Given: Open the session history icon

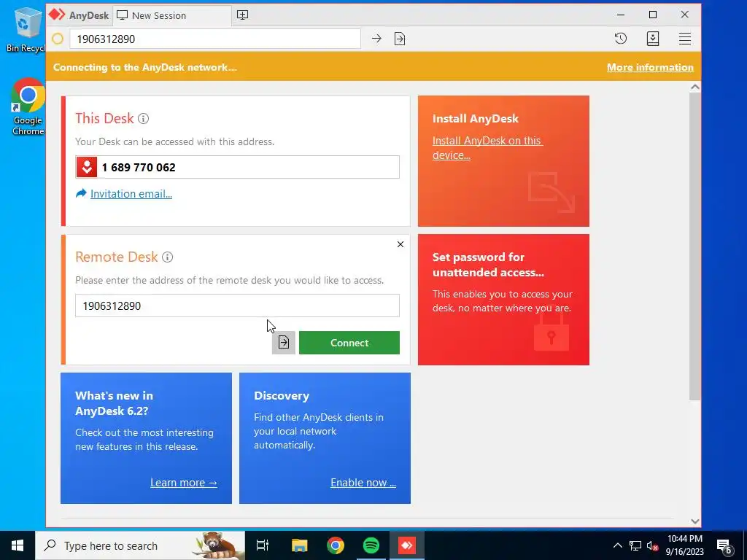Looking at the screenshot, I should coord(621,39).
